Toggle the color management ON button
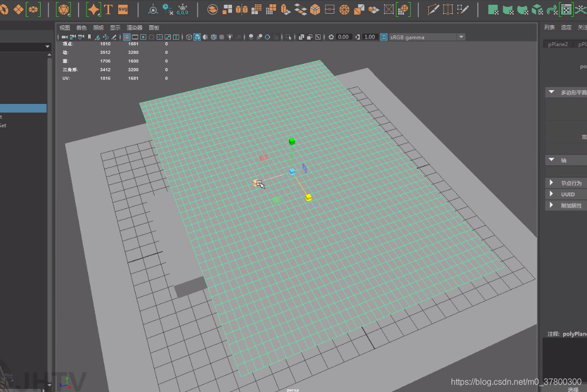The image size is (587, 392). [384, 37]
